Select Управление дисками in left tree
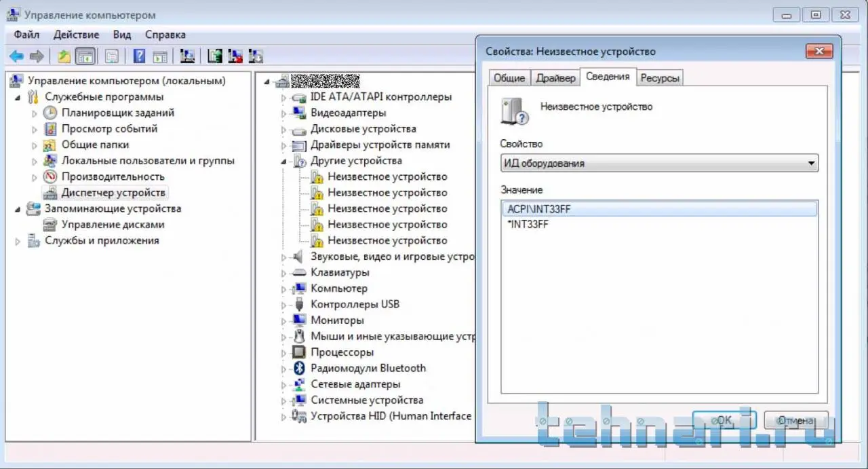The width and height of the screenshot is (868, 469). coord(113,225)
